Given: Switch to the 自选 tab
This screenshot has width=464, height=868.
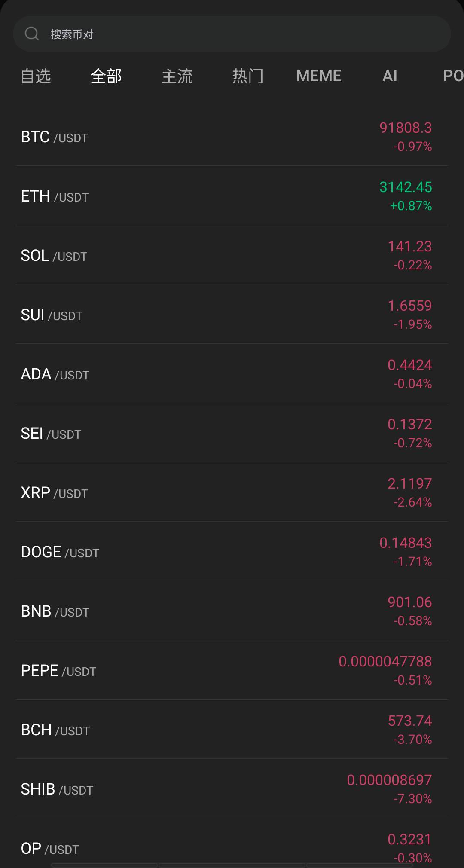Looking at the screenshot, I should click(x=36, y=76).
